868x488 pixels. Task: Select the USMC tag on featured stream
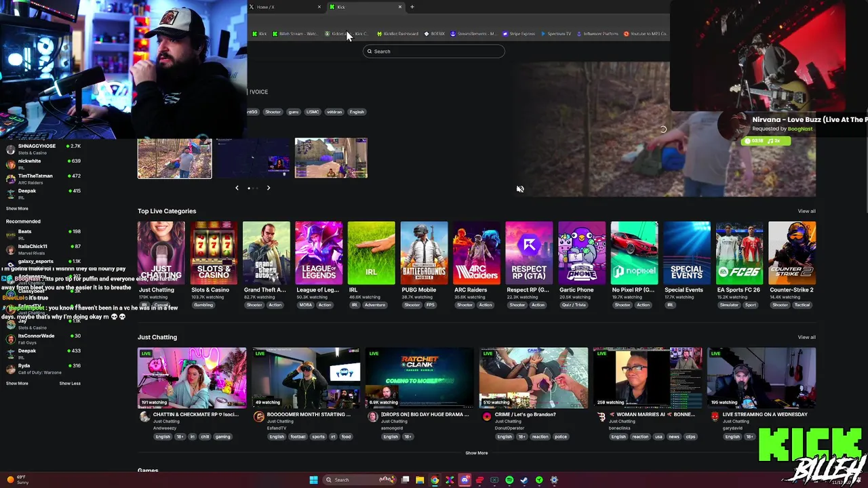click(313, 112)
